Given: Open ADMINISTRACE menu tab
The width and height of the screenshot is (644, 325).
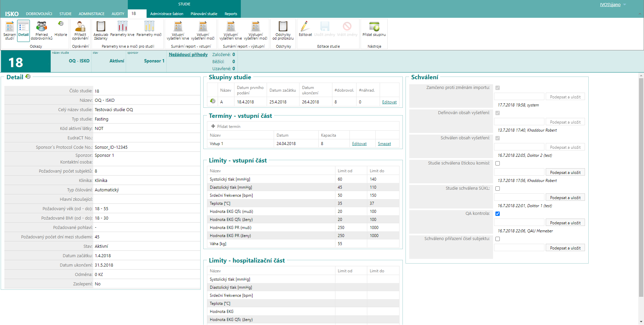Looking at the screenshot, I should pos(92,14).
